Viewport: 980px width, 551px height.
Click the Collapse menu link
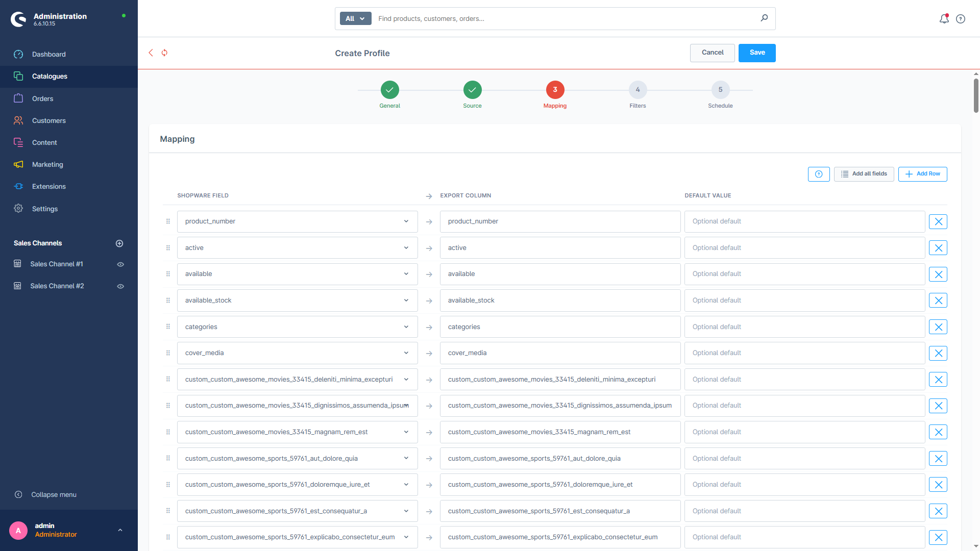pos(54,495)
